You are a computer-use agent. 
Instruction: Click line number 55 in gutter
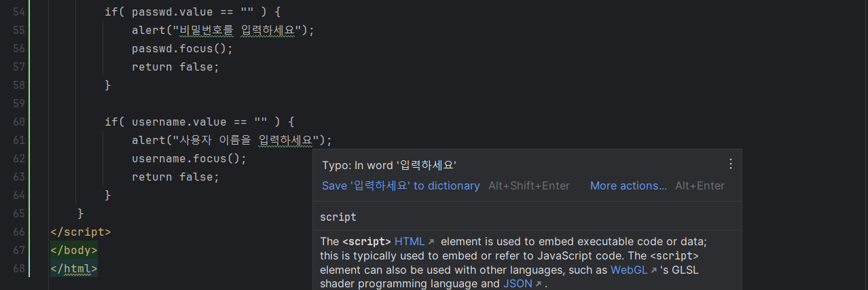19,30
